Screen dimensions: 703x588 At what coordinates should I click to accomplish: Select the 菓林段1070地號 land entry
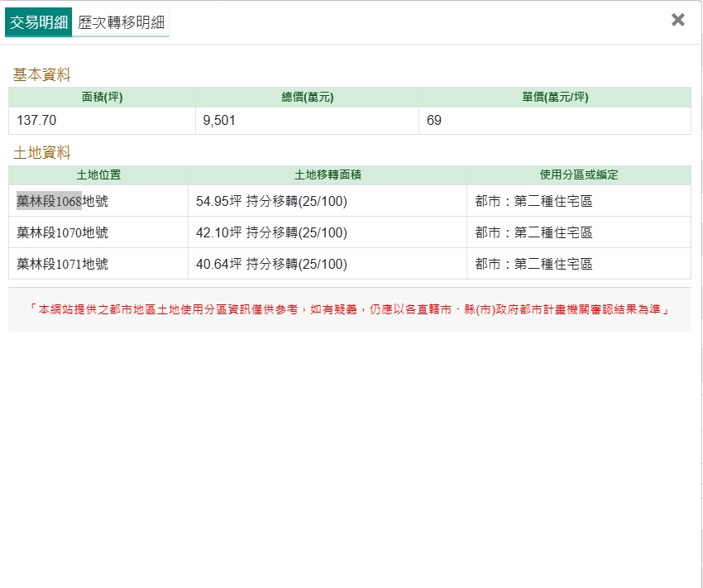coord(62,233)
